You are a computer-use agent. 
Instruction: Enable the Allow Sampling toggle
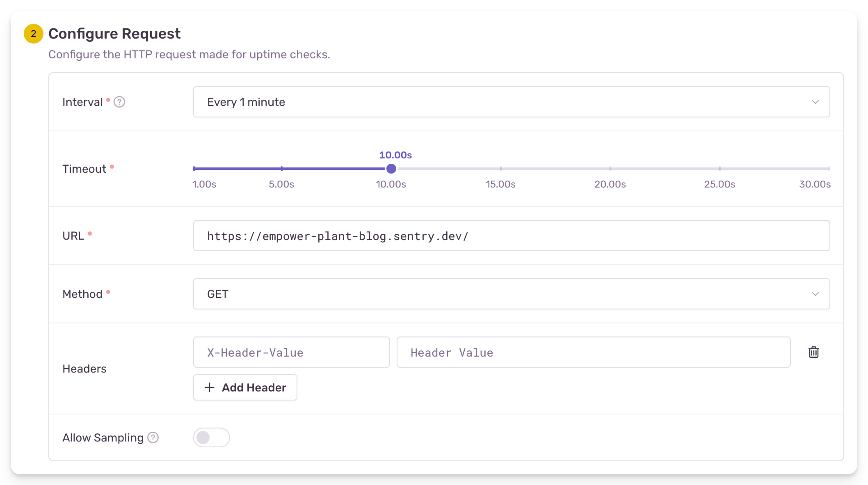coord(211,437)
